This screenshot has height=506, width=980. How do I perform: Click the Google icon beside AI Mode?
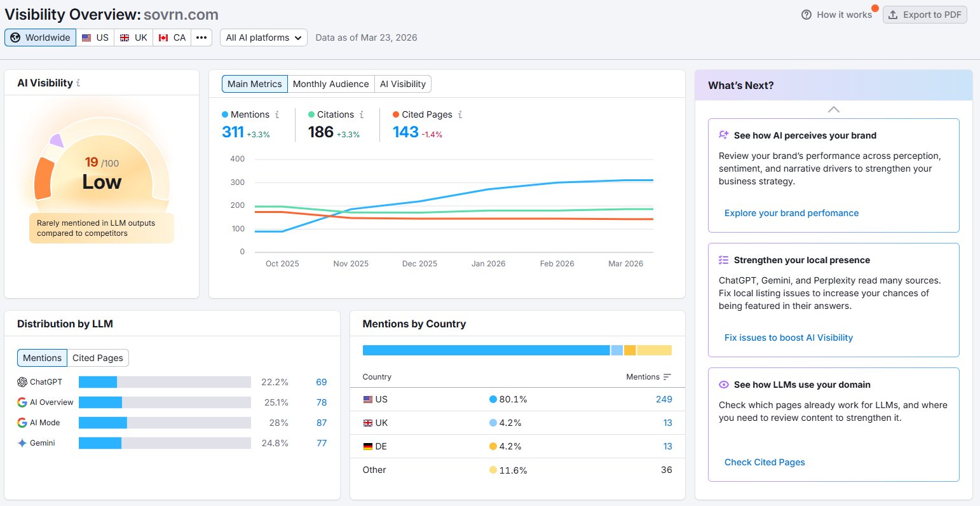[22, 423]
